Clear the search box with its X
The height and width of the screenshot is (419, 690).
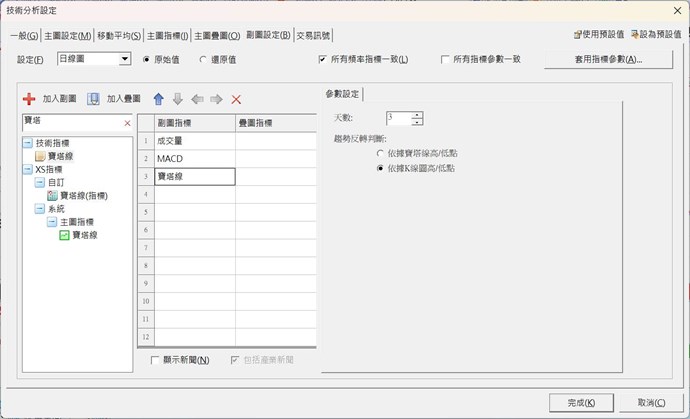click(127, 122)
